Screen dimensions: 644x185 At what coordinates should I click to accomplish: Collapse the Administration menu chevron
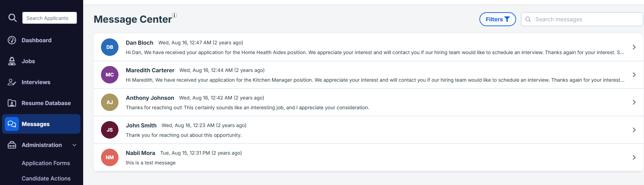tap(74, 145)
